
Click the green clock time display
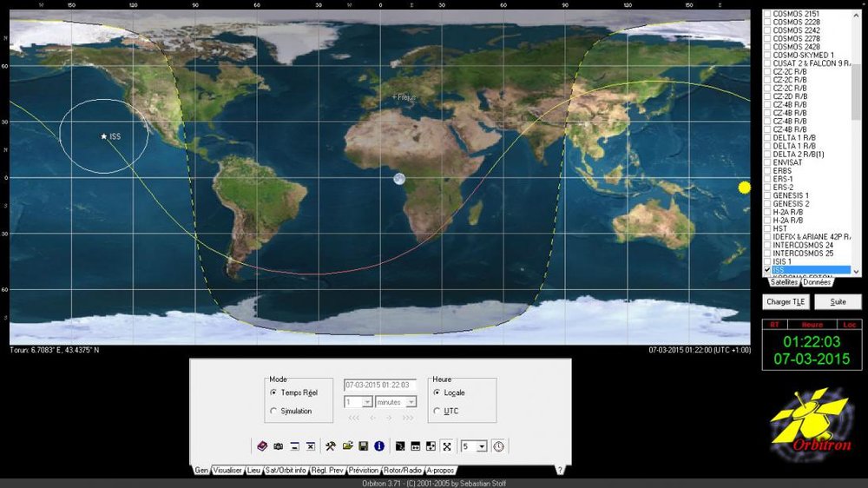click(812, 342)
